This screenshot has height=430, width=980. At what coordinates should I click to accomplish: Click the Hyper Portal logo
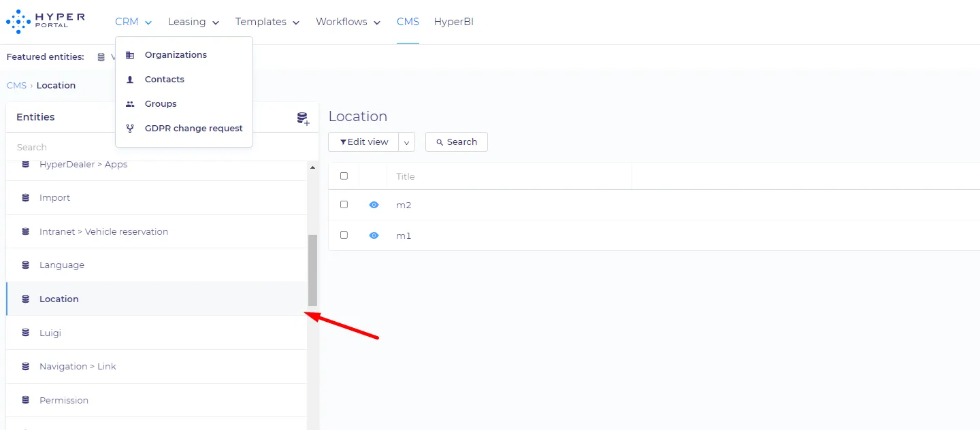point(46,22)
